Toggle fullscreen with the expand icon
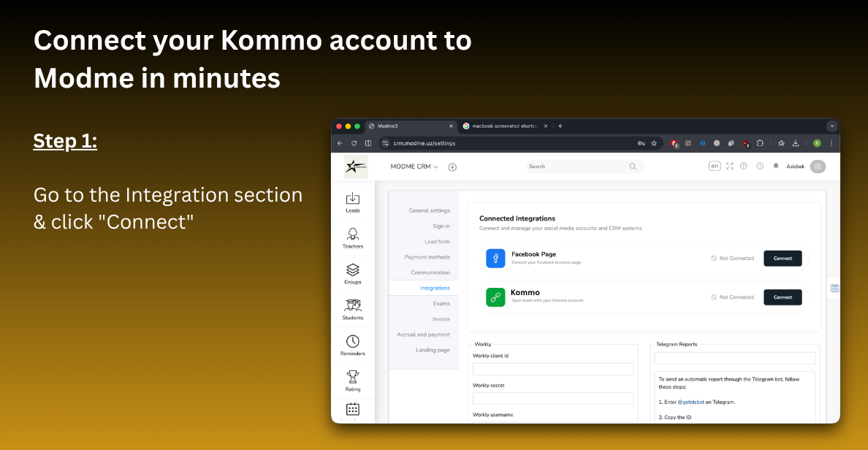 [x=730, y=166]
